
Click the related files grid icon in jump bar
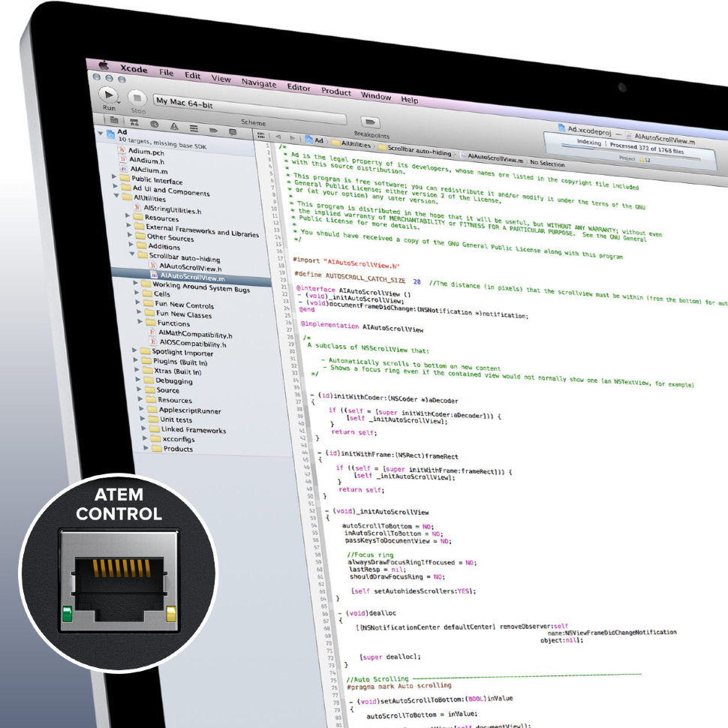pos(262,135)
